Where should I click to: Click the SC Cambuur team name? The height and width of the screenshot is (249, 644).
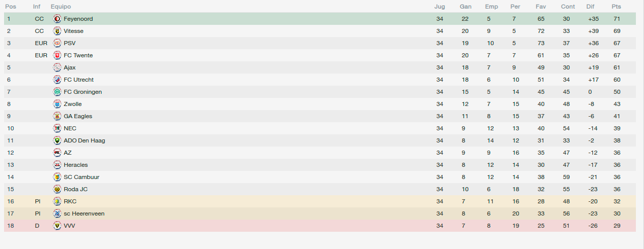[x=82, y=177]
